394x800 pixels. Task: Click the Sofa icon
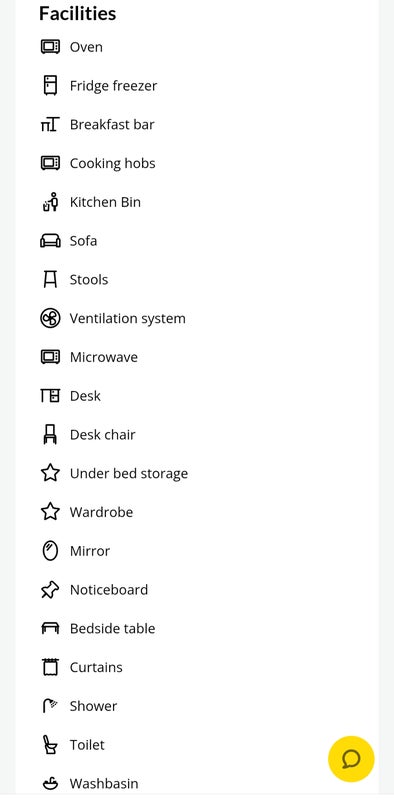[50, 241]
